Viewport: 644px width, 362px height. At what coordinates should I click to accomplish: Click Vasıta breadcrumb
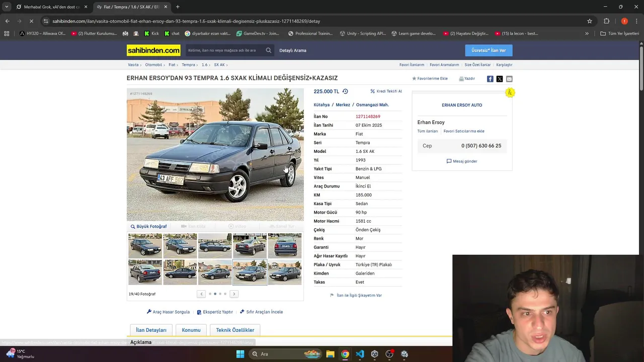pos(133,65)
